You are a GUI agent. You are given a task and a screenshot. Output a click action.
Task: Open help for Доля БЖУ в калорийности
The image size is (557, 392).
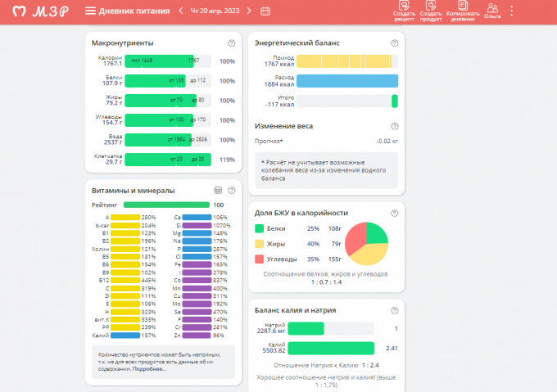[395, 212]
